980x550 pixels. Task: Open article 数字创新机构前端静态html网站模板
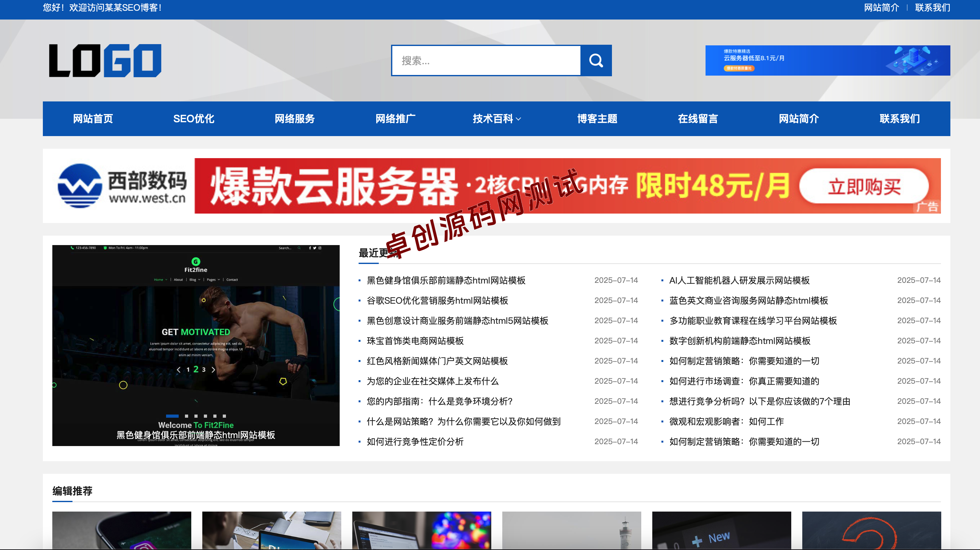[x=740, y=341]
